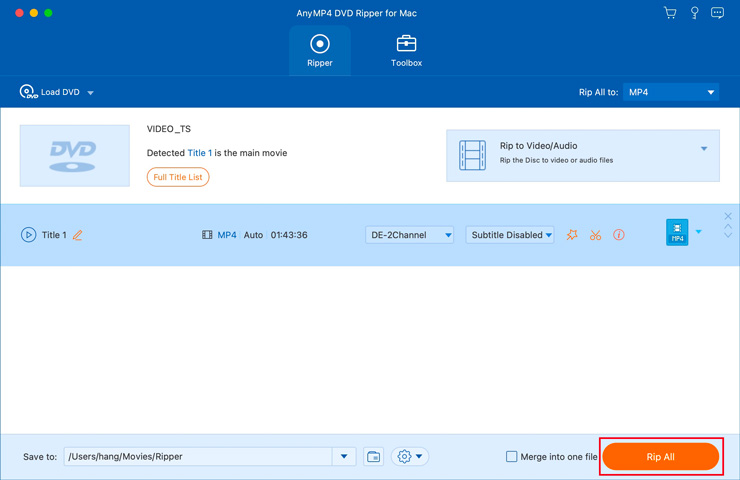Expand the Rip to Video/Audio options
Screen dimensions: 740x480
click(x=704, y=149)
